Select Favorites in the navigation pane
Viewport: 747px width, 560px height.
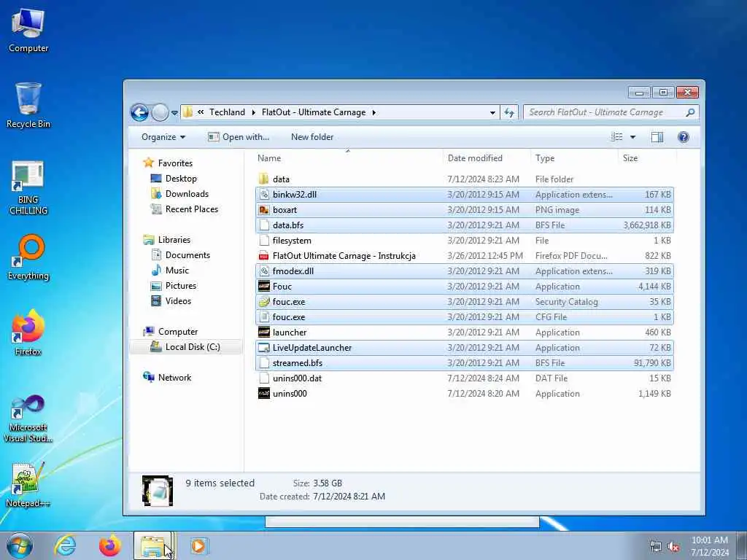[175, 163]
